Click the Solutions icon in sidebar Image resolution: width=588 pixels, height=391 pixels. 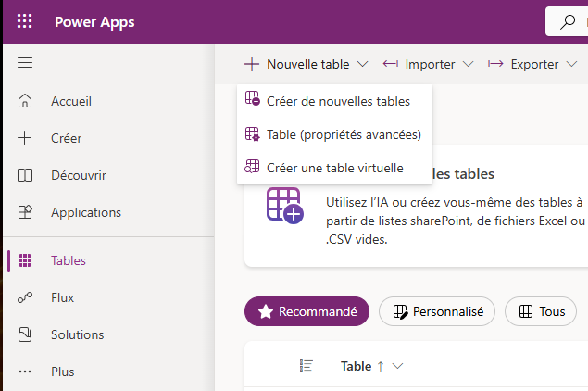pos(25,334)
